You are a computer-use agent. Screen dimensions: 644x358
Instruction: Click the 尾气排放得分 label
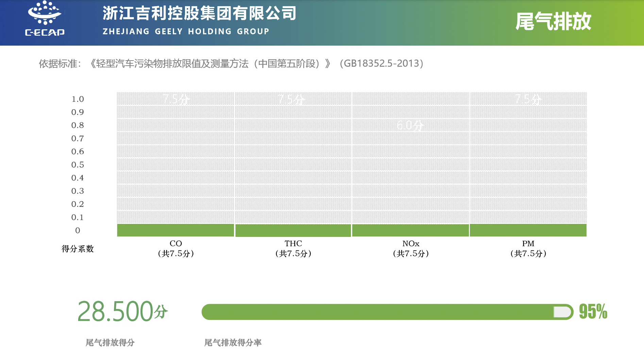110,343
